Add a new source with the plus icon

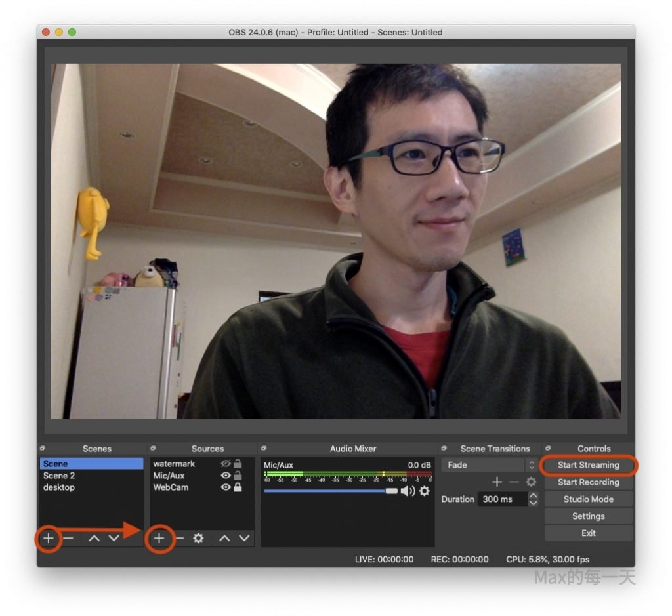click(159, 539)
